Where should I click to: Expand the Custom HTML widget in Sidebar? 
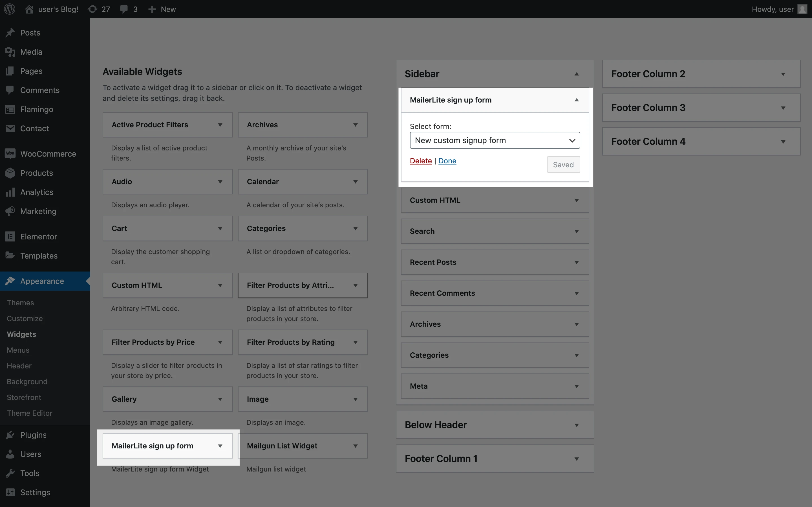click(576, 200)
